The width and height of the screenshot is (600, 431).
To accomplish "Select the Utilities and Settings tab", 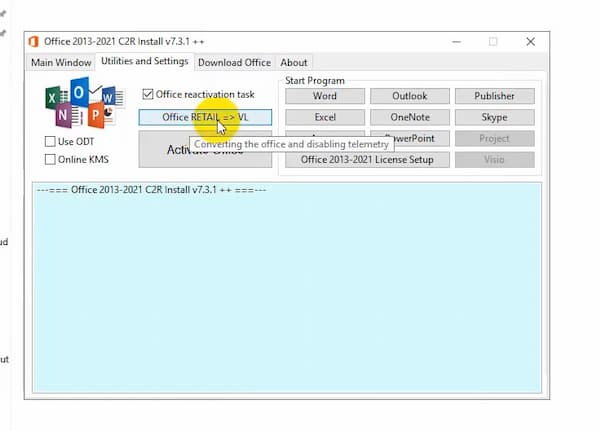I will point(145,61).
